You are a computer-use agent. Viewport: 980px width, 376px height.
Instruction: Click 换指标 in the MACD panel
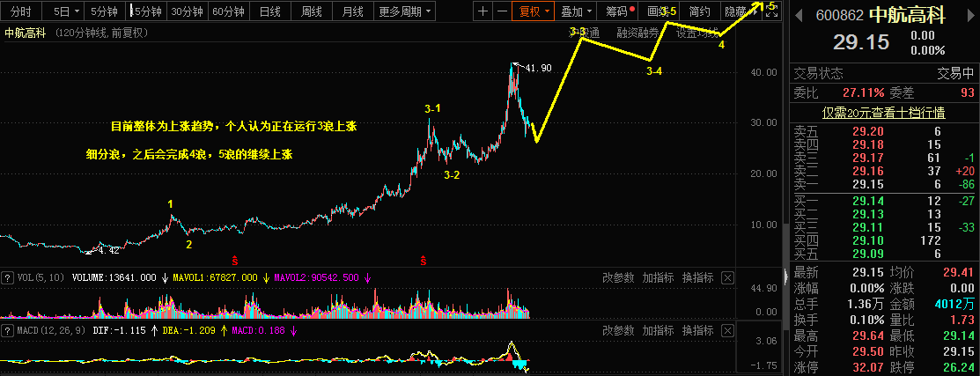click(x=697, y=330)
